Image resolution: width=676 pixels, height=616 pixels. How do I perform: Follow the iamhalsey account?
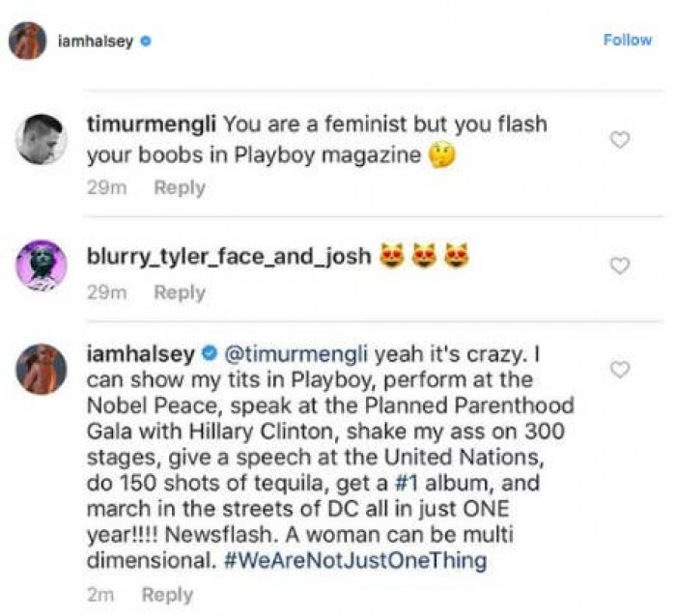[627, 40]
